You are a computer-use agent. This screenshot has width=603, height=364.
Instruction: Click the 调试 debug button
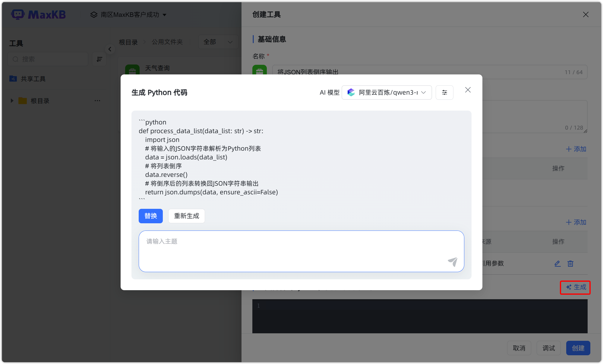[548, 348]
